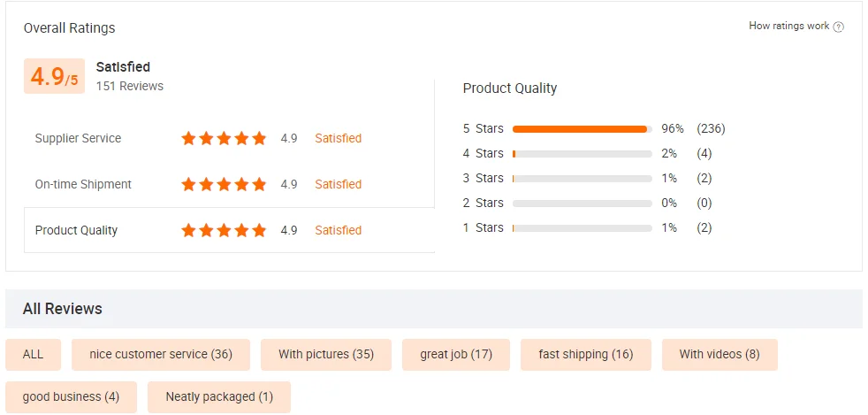Image resolution: width=868 pixels, height=415 pixels.
Task: Filter by great job (17) tag
Action: point(456,355)
